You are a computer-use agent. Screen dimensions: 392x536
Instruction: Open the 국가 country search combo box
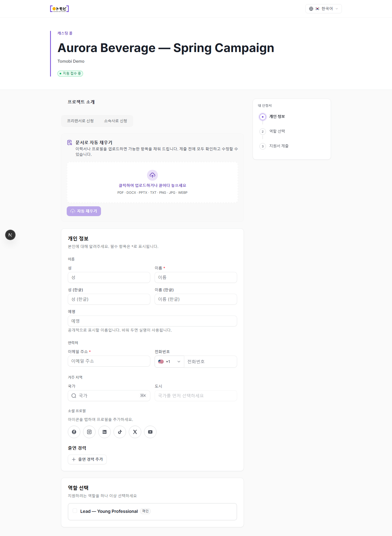click(x=109, y=396)
